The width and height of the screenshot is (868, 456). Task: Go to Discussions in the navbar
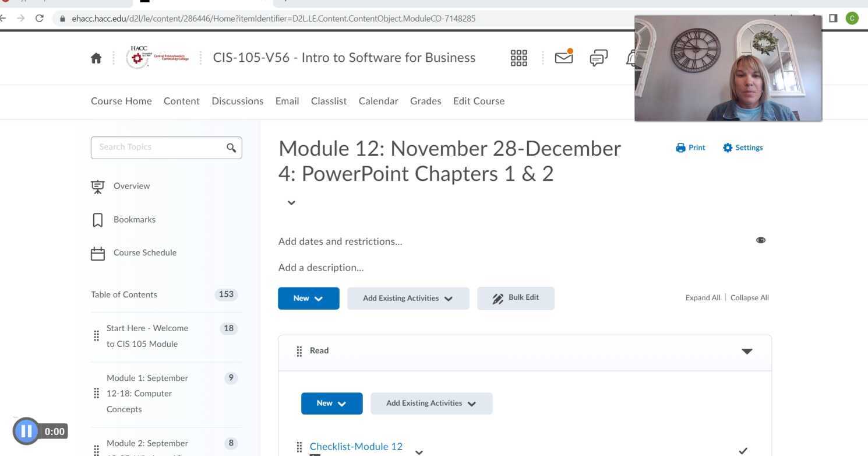[237, 101]
